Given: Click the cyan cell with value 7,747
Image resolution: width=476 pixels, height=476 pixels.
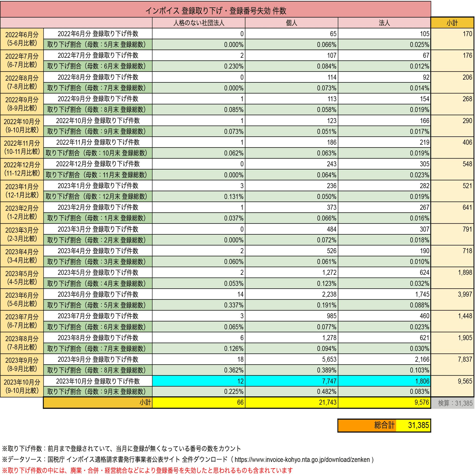Looking at the screenshot, I should point(292,381).
